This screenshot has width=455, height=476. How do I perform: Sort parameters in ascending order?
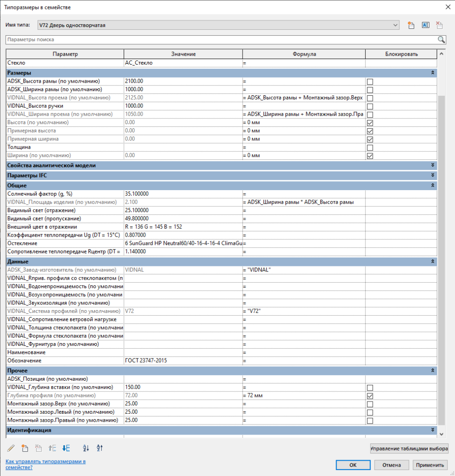(86, 448)
